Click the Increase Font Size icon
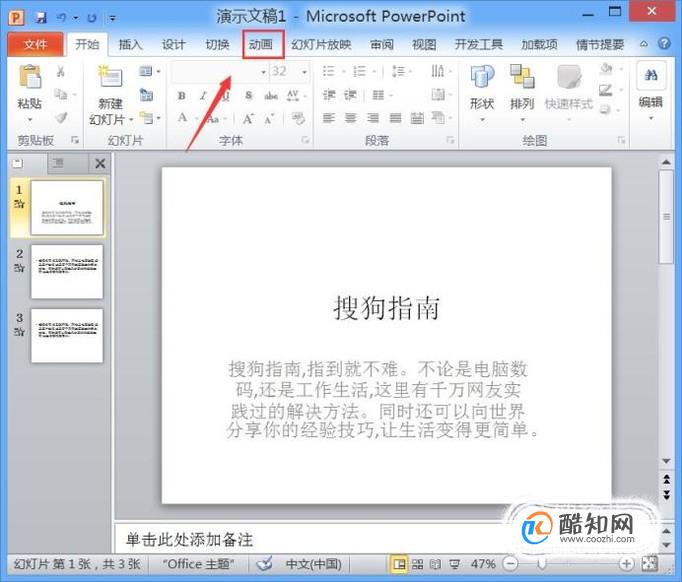The height and width of the screenshot is (582, 682). point(248,118)
